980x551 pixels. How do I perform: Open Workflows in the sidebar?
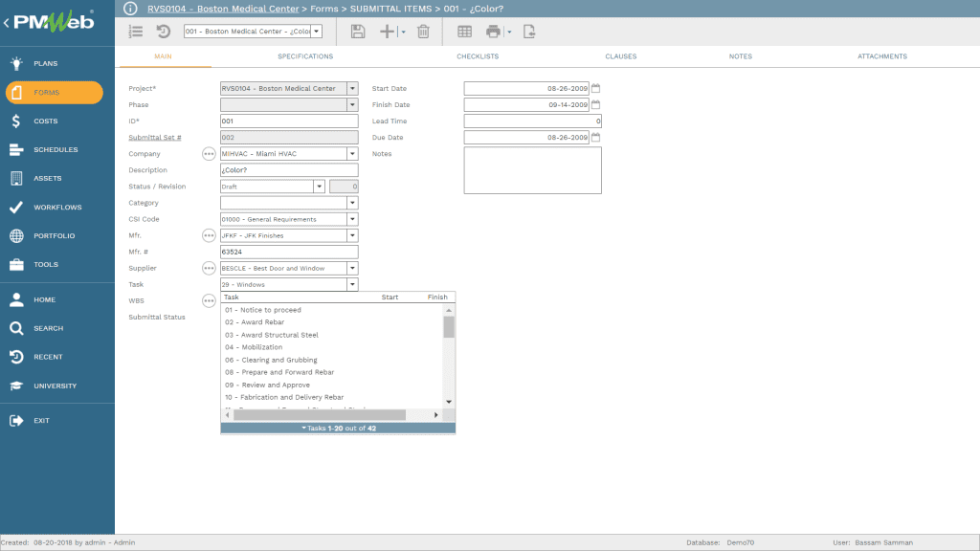coord(56,207)
